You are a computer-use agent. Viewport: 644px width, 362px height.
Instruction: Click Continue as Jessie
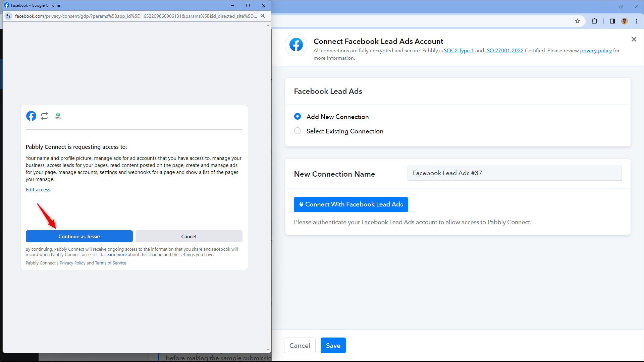(x=79, y=236)
